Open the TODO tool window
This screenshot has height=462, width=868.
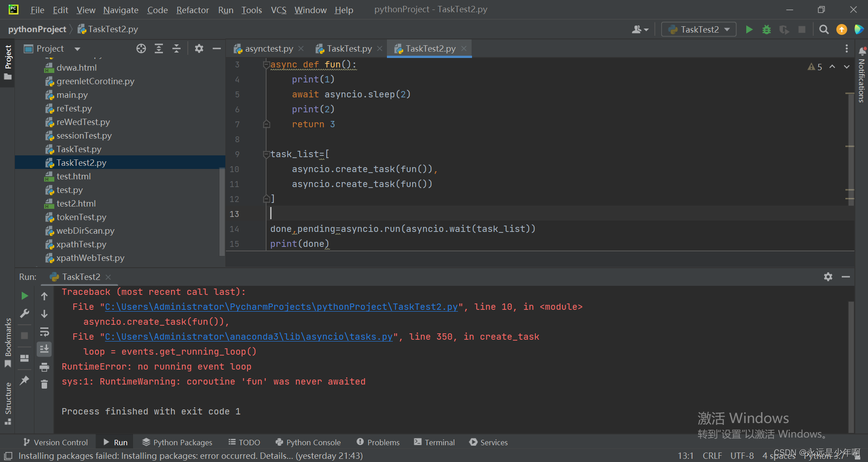pyautogui.click(x=244, y=443)
